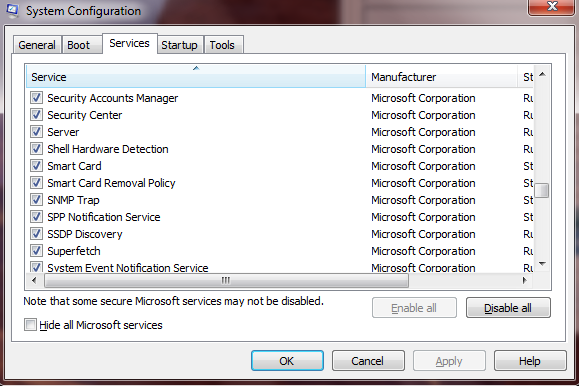The image size is (579, 386).
Task: Uncheck the Security Accounts Manager checkbox
Action: [x=36, y=98]
